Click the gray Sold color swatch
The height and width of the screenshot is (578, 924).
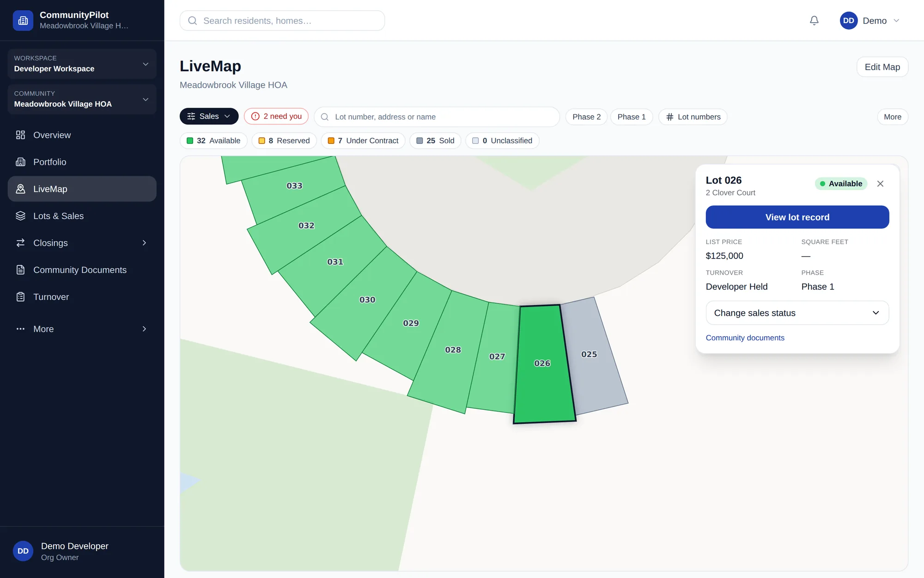point(419,141)
